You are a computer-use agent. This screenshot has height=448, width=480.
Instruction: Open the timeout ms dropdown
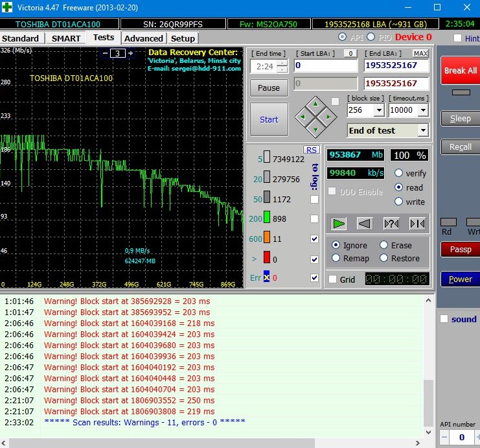[x=423, y=110]
